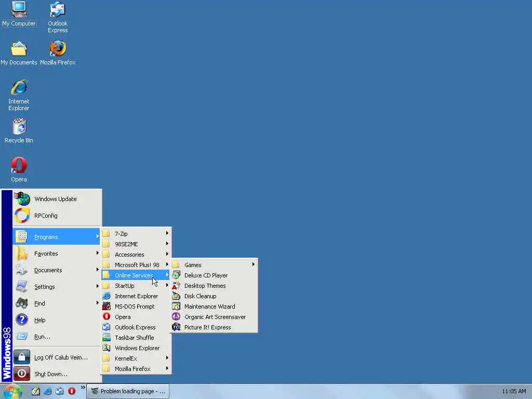
Task: Open the Programs submenu in Start menu
Action: (x=57, y=237)
